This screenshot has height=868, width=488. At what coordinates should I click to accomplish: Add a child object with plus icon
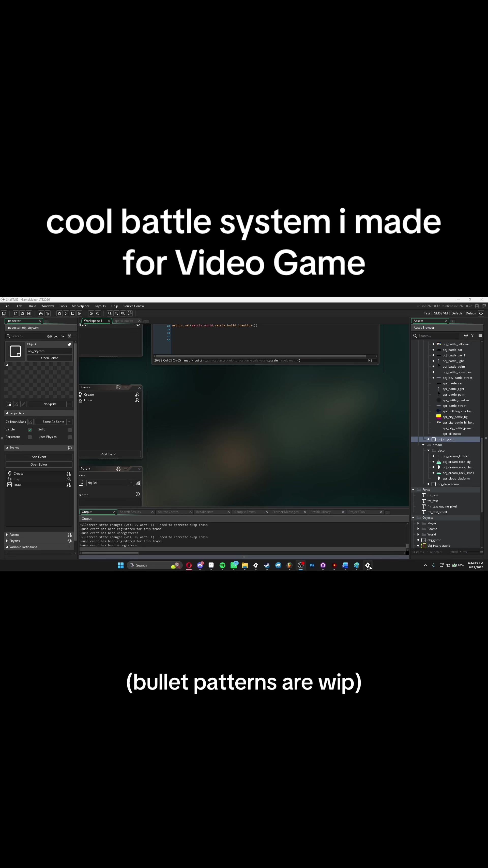click(x=138, y=494)
